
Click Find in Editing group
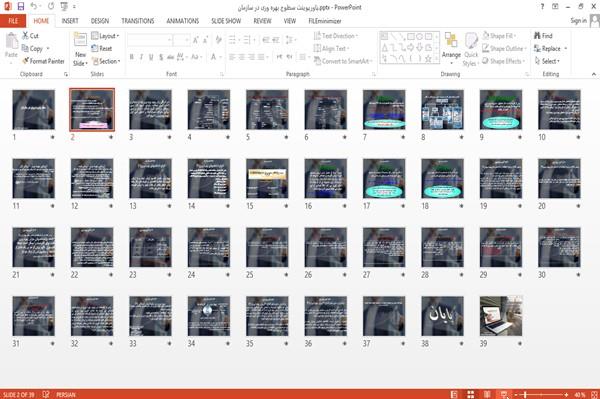click(543, 36)
